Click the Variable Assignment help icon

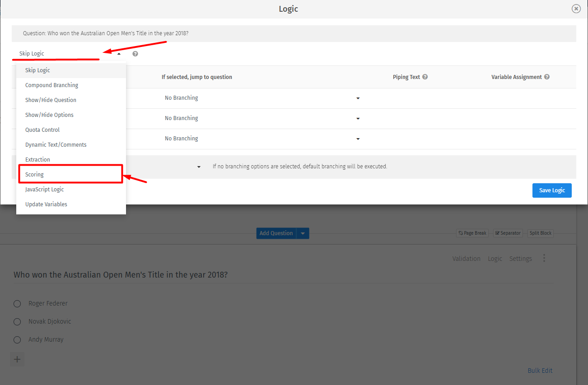(x=547, y=77)
